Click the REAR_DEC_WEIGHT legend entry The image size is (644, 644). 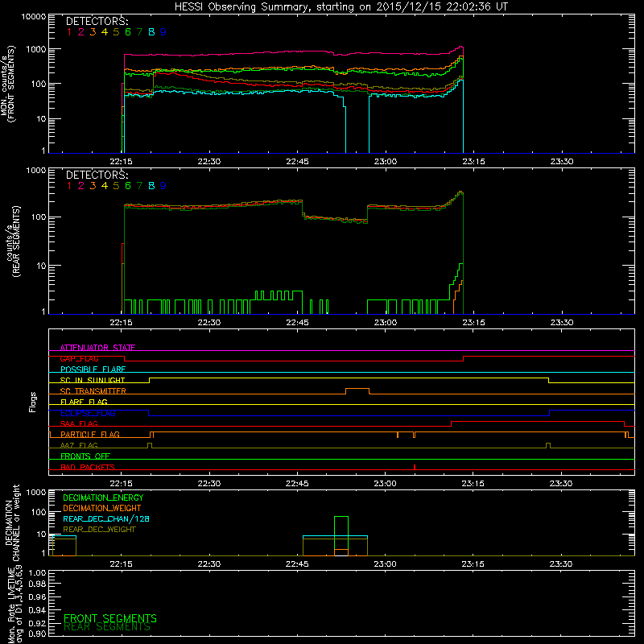pos(99,530)
